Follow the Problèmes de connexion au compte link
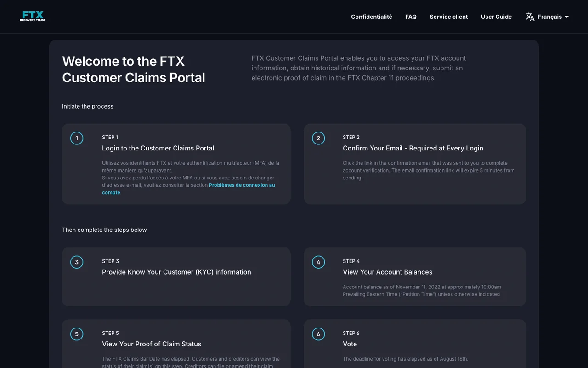 coord(188,189)
